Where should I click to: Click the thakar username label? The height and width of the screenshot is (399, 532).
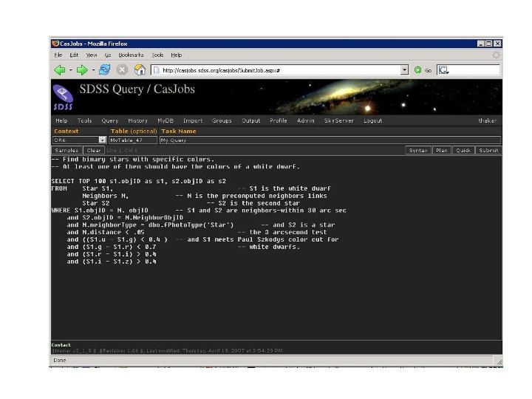pos(487,120)
